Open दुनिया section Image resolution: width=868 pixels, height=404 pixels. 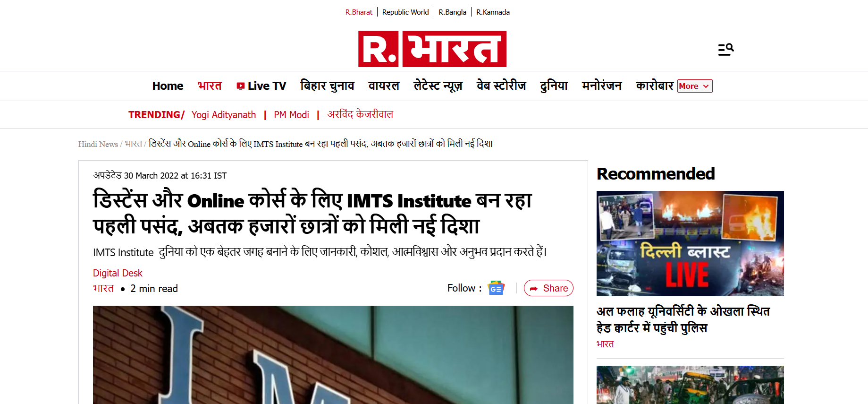tap(554, 86)
